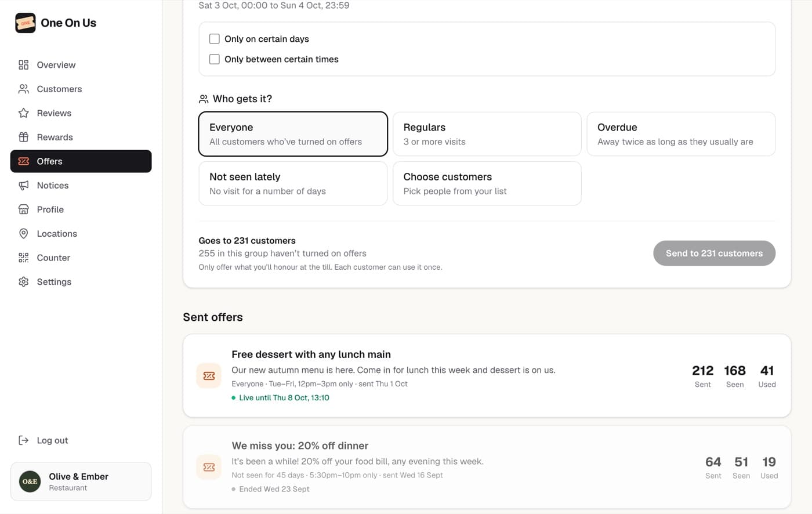This screenshot has height=514, width=812.
Task: Open the Rewards section
Action: (81, 137)
